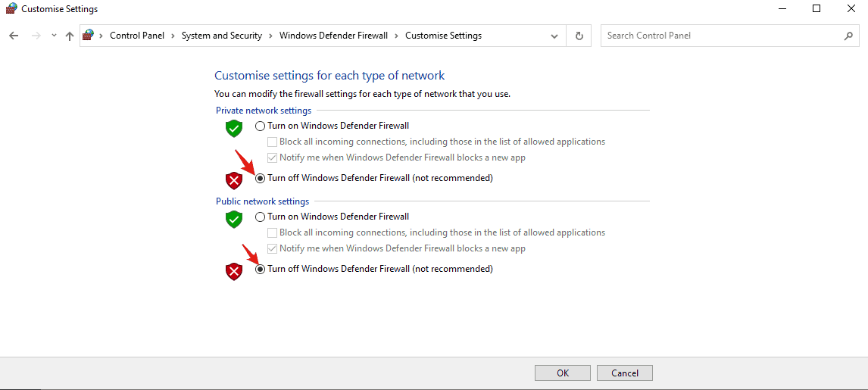This screenshot has height=390, width=868.
Task: Click red shield icon in Public settings
Action: [234, 271]
